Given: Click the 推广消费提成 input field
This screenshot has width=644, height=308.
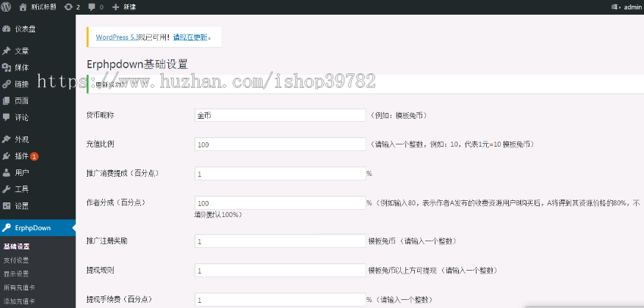Looking at the screenshot, I should tap(280, 174).
